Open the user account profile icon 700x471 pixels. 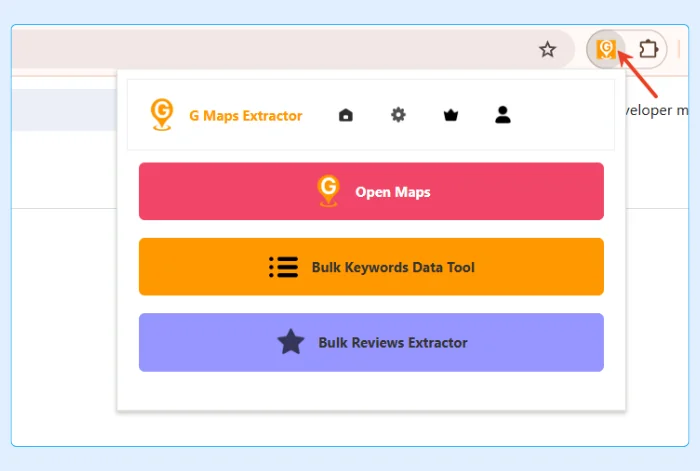pyautogui.click(x=503, y=115)
